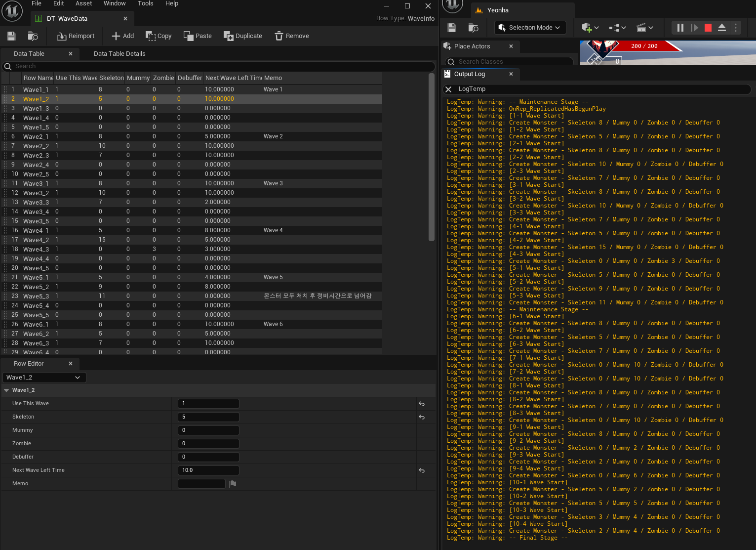Open the Window menu
This screenshot has width=756, height=550.
point(115,3)
